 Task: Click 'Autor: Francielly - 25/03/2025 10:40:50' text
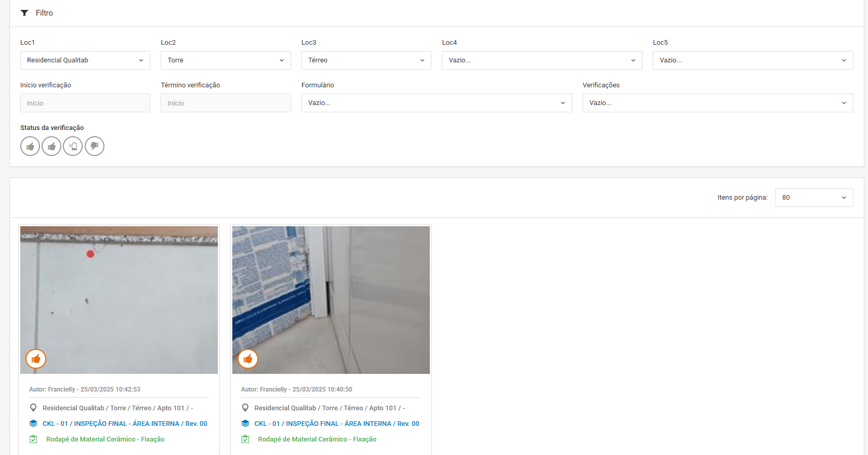coord(297,389)
